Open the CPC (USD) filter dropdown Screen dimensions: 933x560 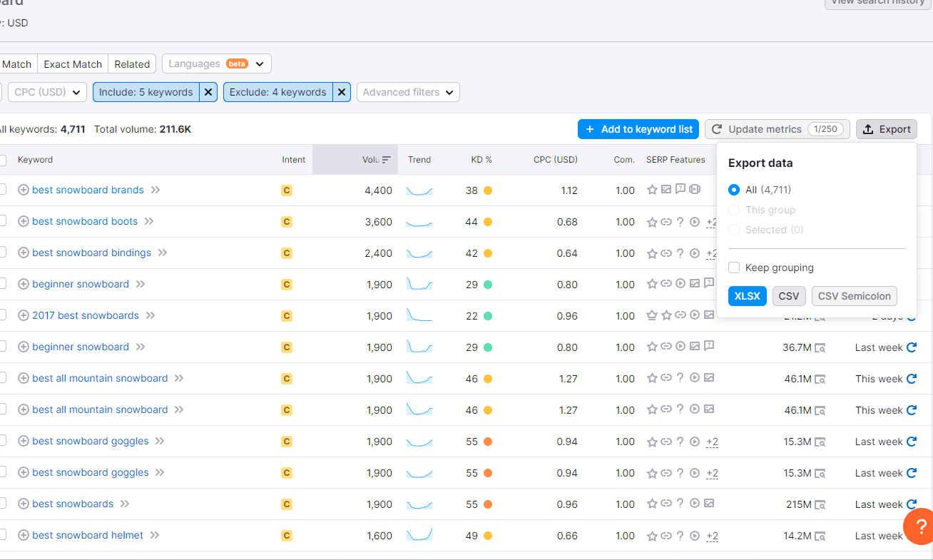46,91
